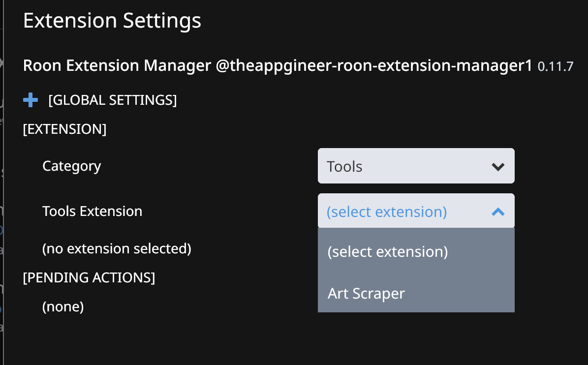Click the down chevron in Category dropdown
The width and height of the screenshot is (588, 365).
[497, 166]
